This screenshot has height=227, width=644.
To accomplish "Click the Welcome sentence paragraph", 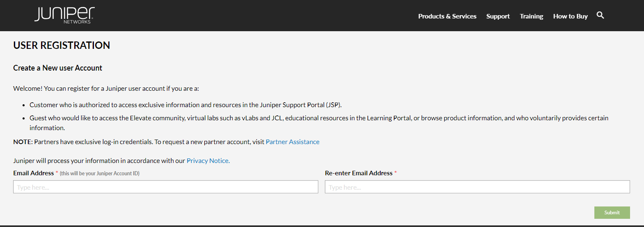I will pyautogui.click(x=106, y=89).
